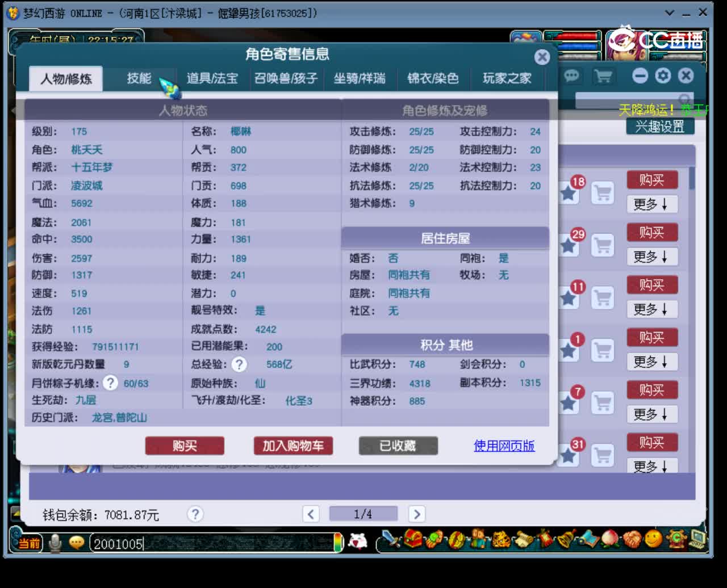Click the peach icon in bottom toolbar
Screen dimensions: 727x588
(609, 539)
